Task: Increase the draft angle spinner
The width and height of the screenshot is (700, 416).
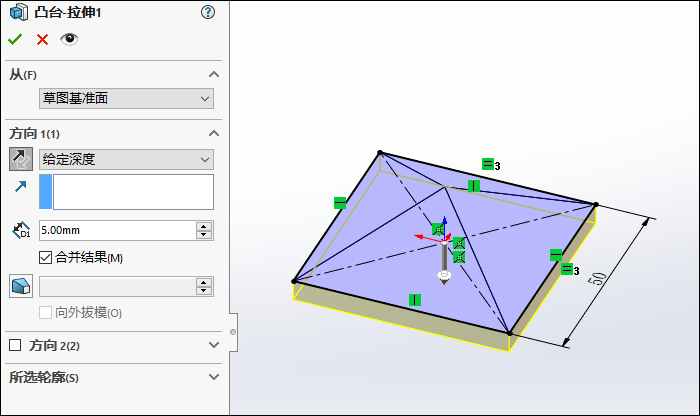Action: tap(204, 282)
